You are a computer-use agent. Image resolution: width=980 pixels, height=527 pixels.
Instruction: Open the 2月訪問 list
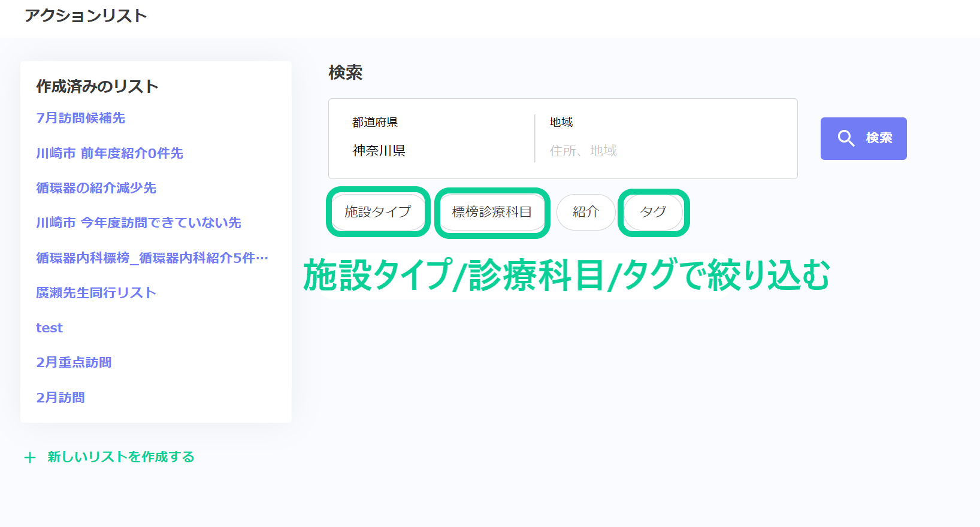(61, 398)
